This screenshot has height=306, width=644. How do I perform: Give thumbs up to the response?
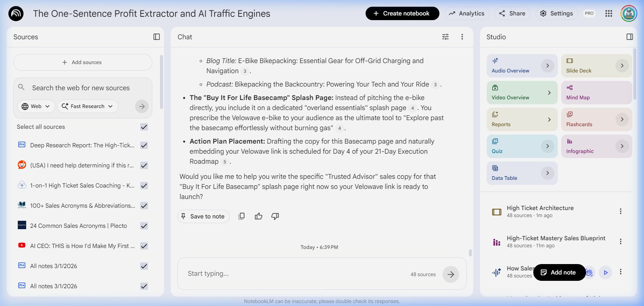coord(258,216)
